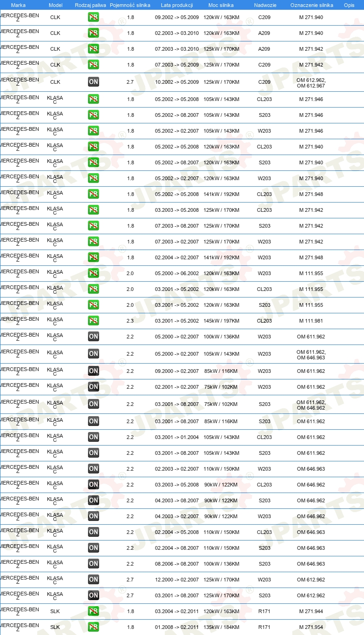The height and width of the screenshot is (635, 364).
Task: Select engine code M 111.981
Action: pyautogui.click(x=311, y=320)
